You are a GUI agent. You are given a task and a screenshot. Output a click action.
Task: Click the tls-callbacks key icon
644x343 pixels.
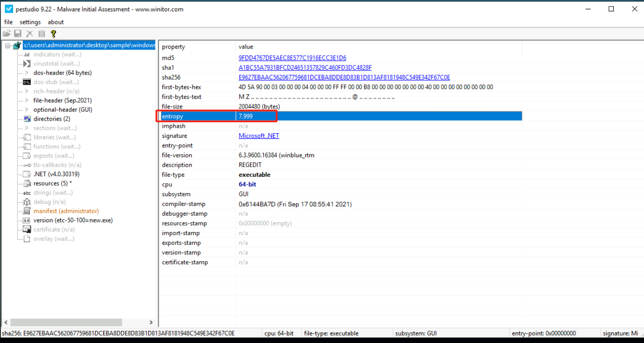(x=27, y=165)
